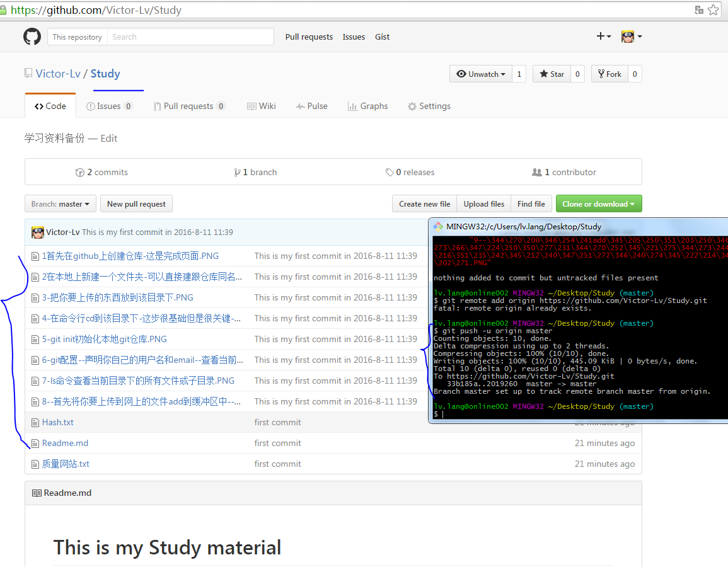Click Issues in the top navigation
The height and width of the screenshot is (567, 728).
tap(354, 37)
